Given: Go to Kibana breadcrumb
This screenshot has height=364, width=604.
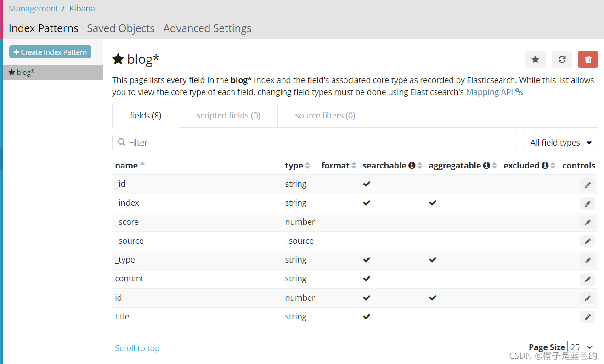Looking at the screenshot, I should pyautogui.click(x=82, y=9).
